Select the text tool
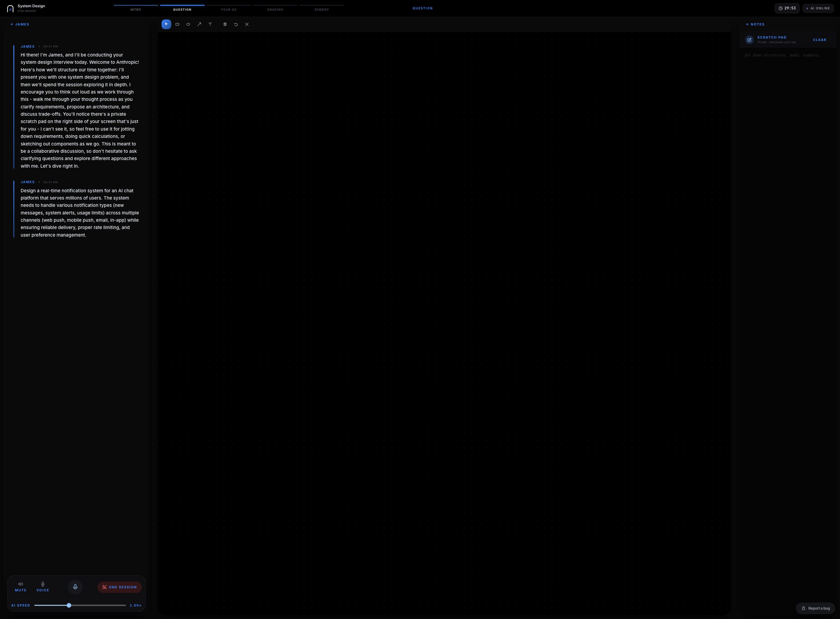840x619 pixels. (x=210, y=24)
